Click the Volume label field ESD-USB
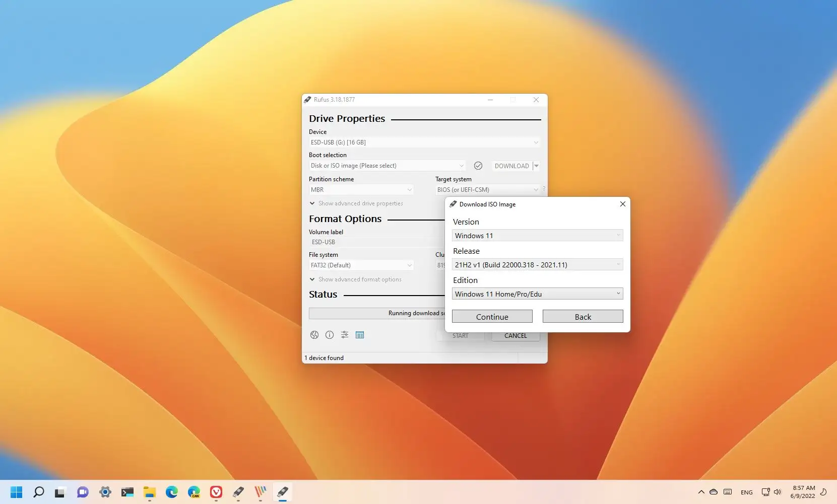 (x=377, y=242)
